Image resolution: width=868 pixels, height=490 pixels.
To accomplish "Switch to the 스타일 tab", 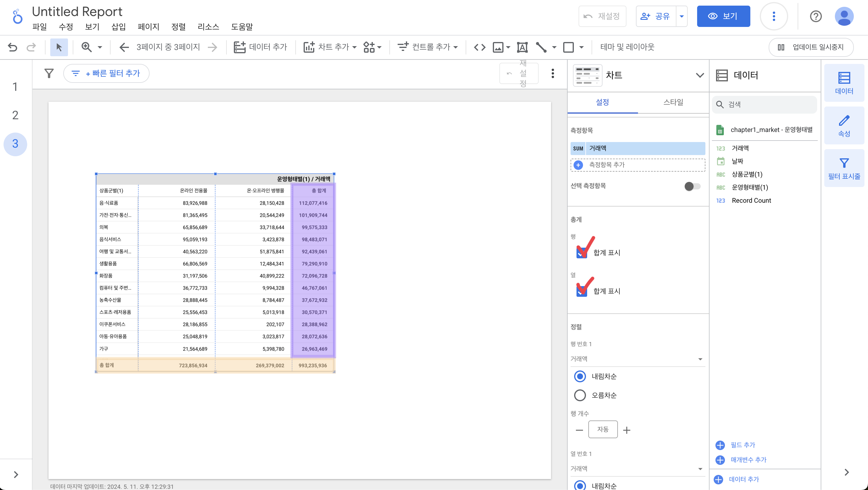I will 673,102.
